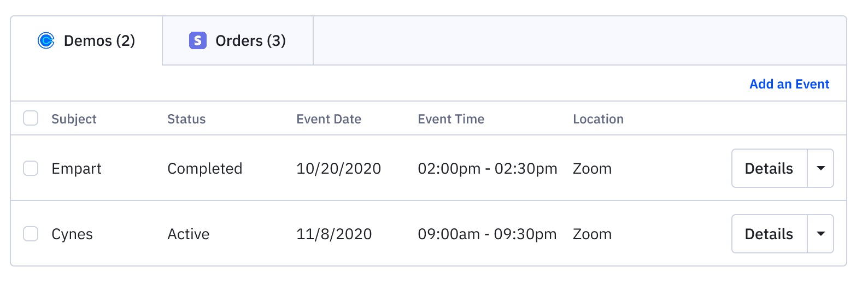Select the Cynes row checkbox
This screenshot has width=868, height=284.
[x=31, y=234]
